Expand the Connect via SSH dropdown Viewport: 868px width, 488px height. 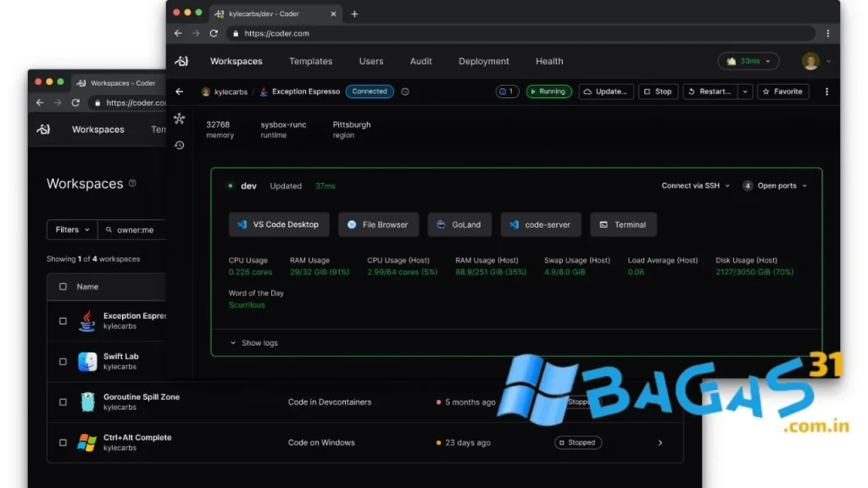[695, 186]
